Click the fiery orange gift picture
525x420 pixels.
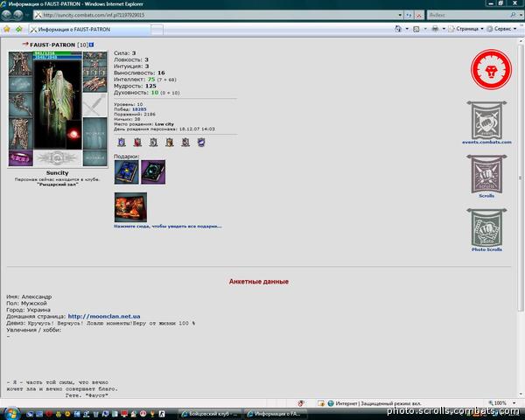(130, 207)
